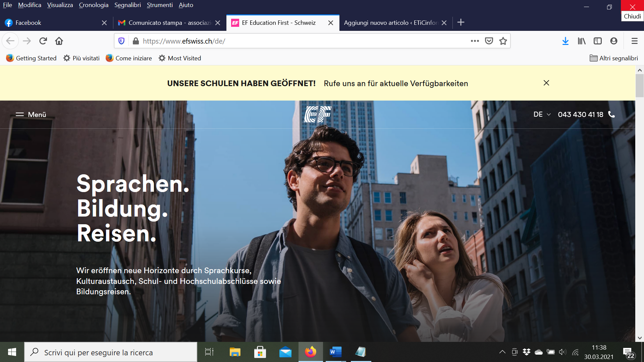The width and height of the screenshot is (644, 362).
Task: Open page actions three-dot menu
Action: (475, 41)
